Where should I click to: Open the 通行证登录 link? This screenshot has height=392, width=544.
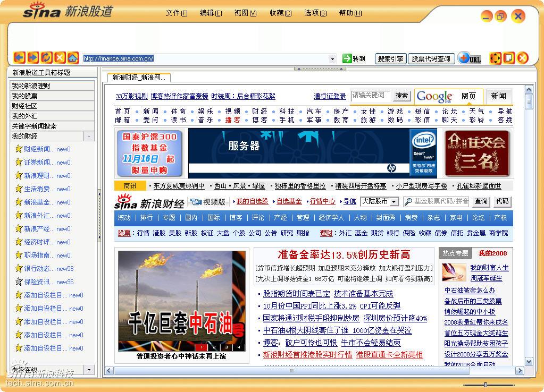coord(330,96)
